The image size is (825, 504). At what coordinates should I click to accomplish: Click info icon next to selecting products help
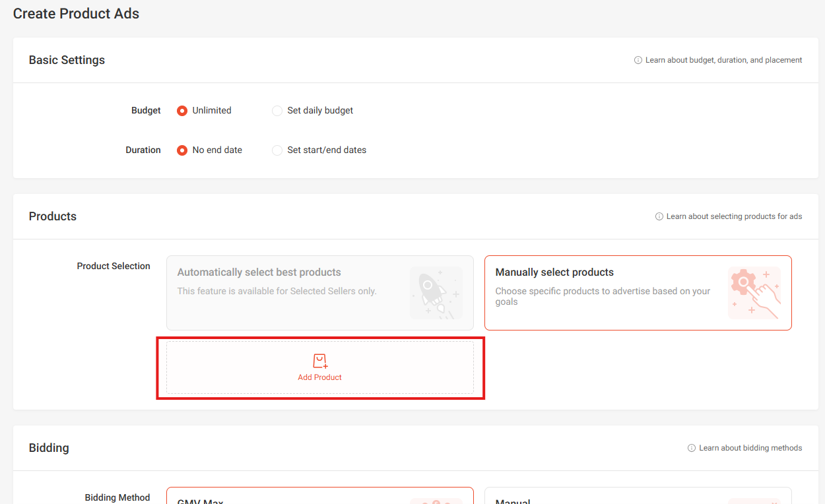(x=659, y=216)
